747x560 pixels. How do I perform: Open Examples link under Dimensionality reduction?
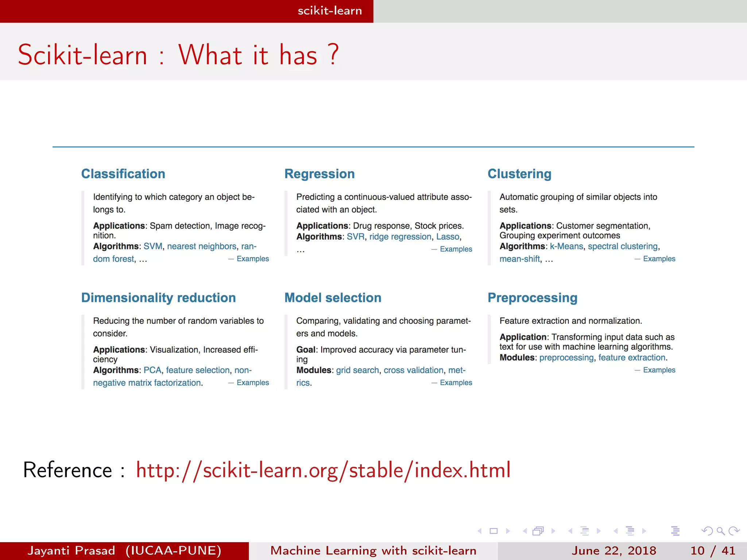click(x=253, y=383)
